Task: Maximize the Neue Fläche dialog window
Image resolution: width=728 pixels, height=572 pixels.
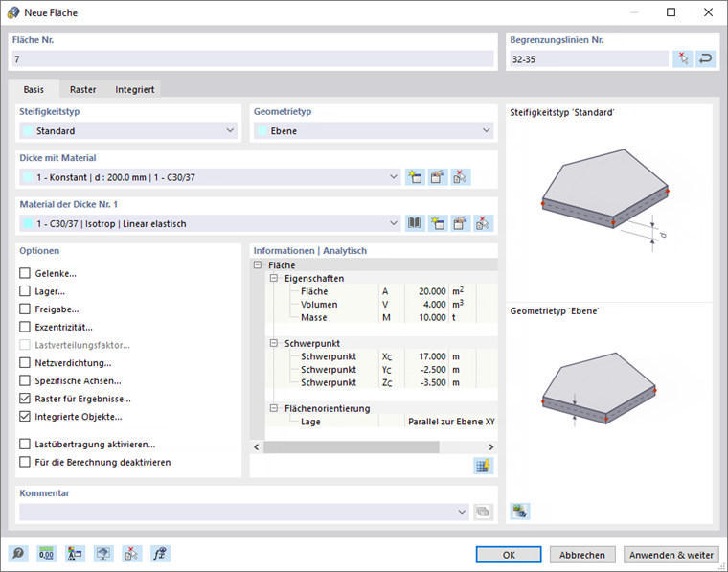Action: tap(671, 12)
